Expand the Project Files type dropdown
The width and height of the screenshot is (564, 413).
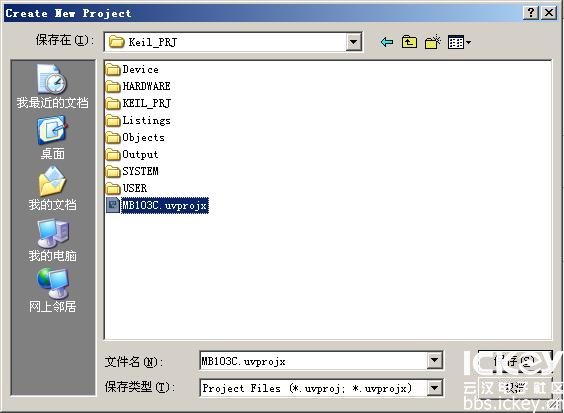pyautogui.click(x=435, y=387)
